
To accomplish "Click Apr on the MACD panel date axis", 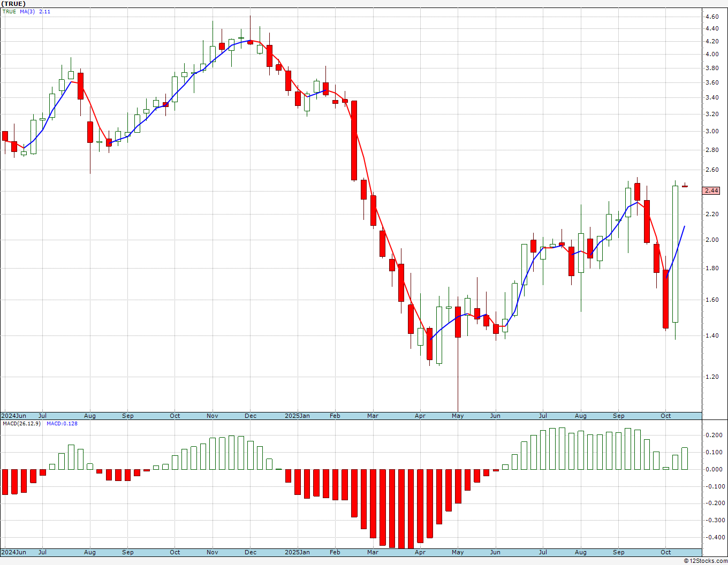I will tap(420, 552).
